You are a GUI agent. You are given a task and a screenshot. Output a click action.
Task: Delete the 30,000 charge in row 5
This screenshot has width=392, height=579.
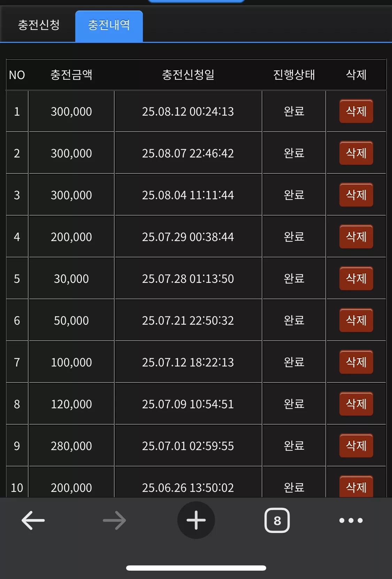coord(356,278)
